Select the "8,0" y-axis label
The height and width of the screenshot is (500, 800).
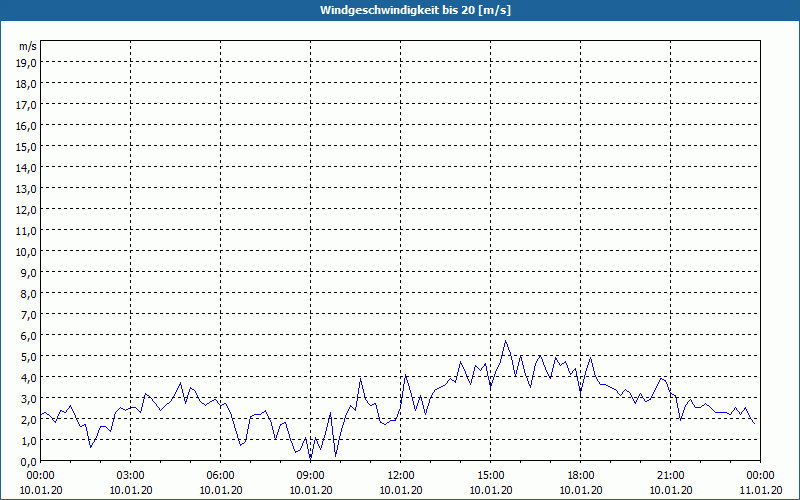pyautogui.click(x=29, y=293)
